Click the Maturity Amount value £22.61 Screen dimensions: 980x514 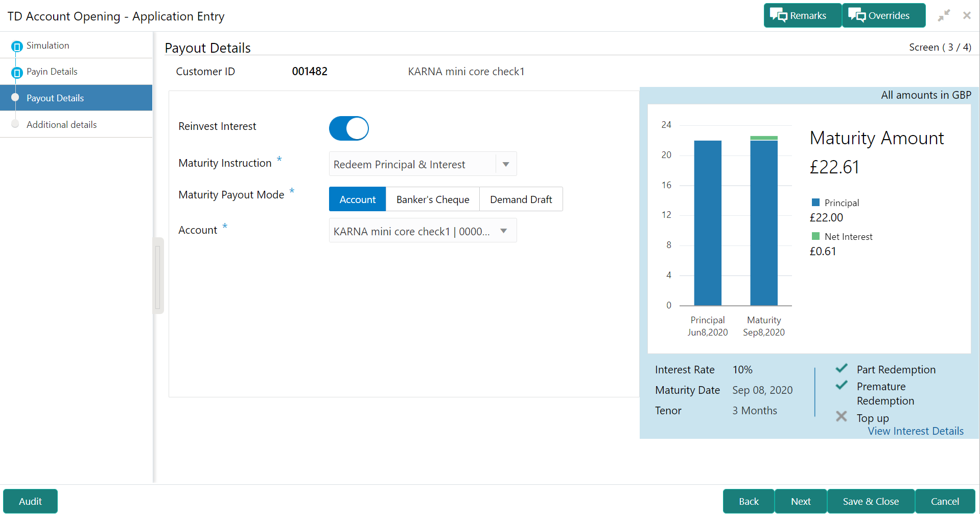(x=834, y=167)
